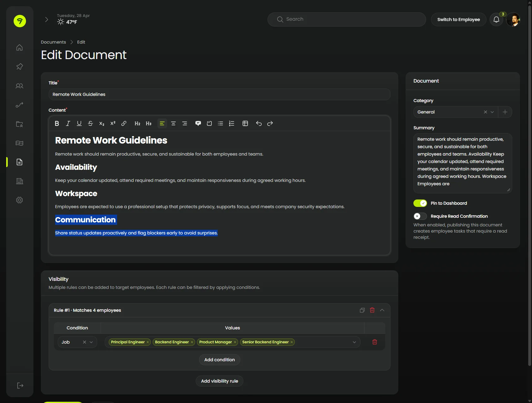Insert a table in the content editor
This screenshot has width=532, height=403.
pos(245,123)
